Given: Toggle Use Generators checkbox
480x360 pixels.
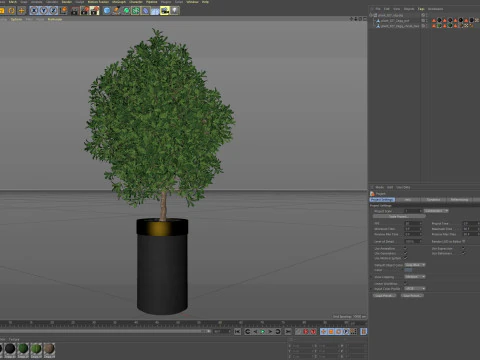Looking at the screenshot, I should pos(405,253).
